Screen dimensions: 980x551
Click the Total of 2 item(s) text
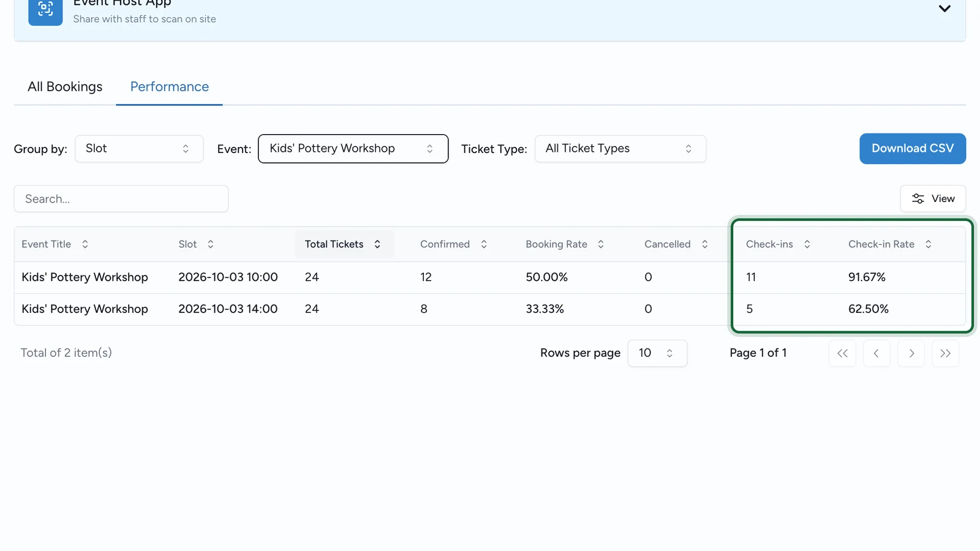point(66,353)
